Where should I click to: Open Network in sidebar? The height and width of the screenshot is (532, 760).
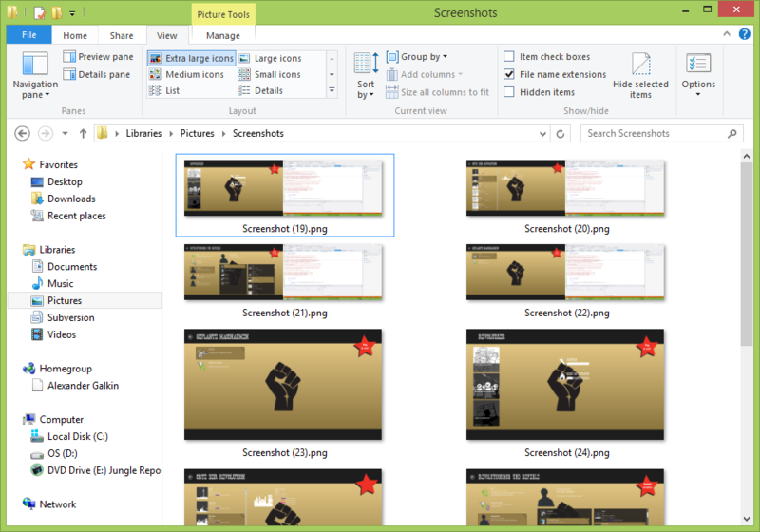[x=49, y=503]
